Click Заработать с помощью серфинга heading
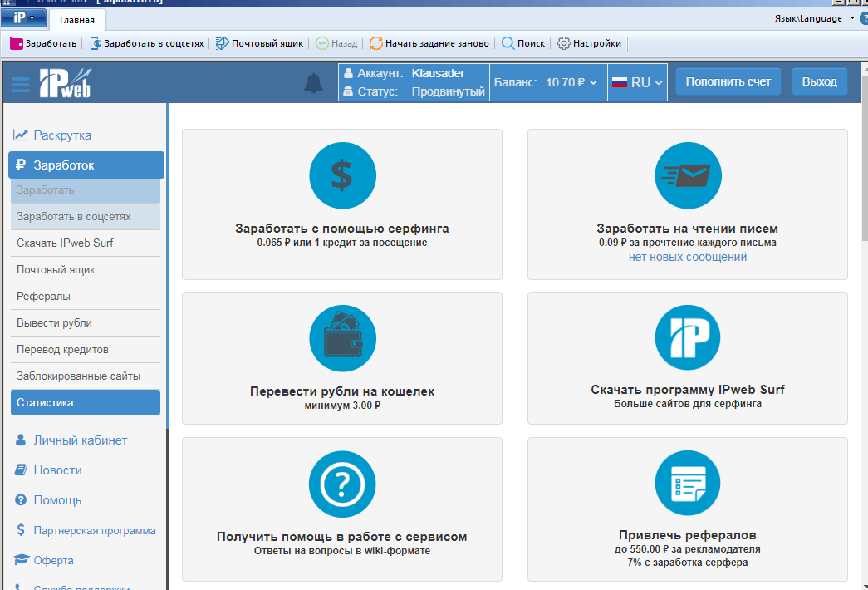This screenshot has height=590, width=868. tap(342, 229)
